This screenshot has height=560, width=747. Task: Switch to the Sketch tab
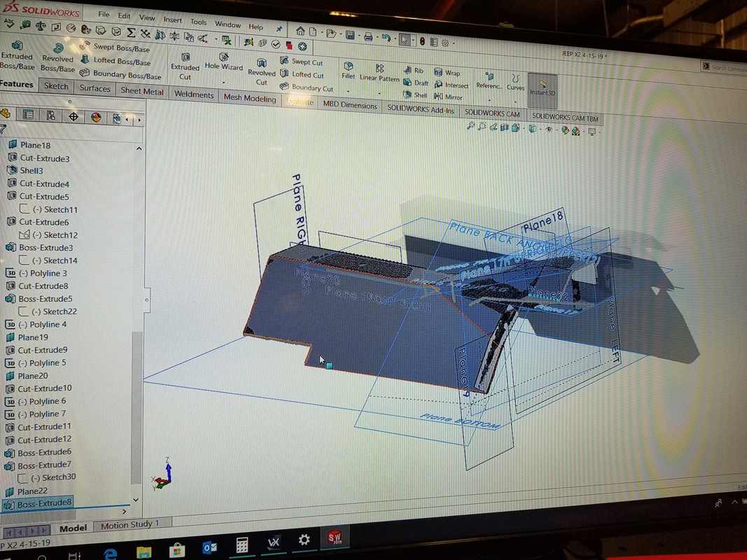[x=56, y=86]
